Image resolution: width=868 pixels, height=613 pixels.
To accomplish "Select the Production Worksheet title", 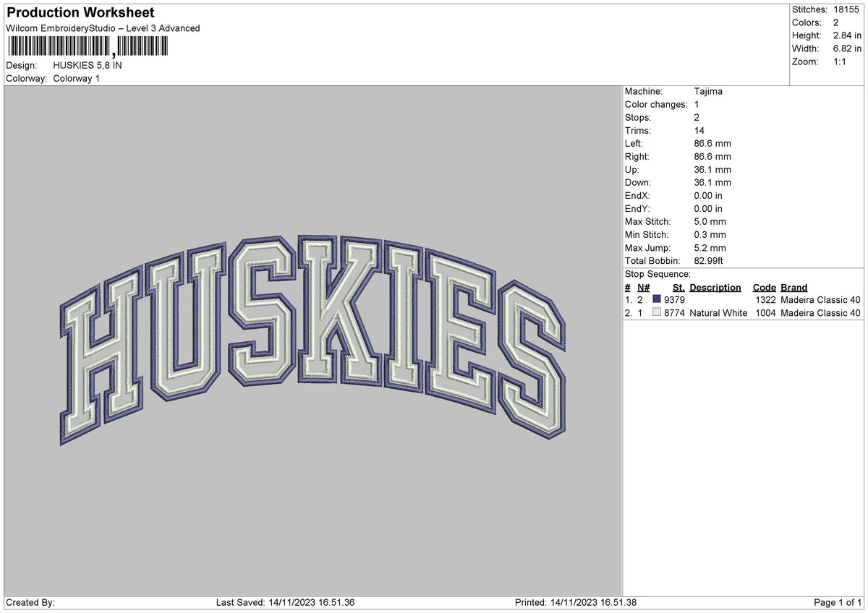I will (x=80, y=13).
